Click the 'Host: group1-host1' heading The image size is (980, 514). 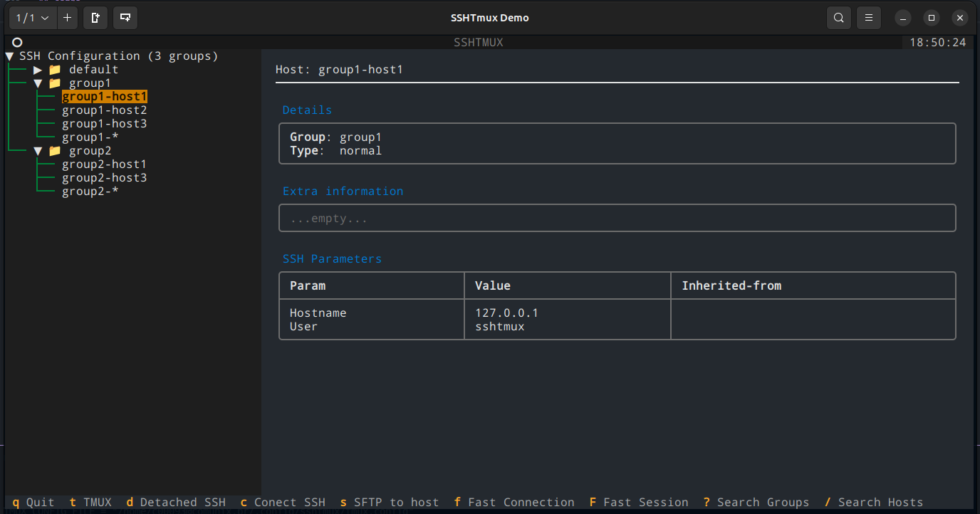340,70
